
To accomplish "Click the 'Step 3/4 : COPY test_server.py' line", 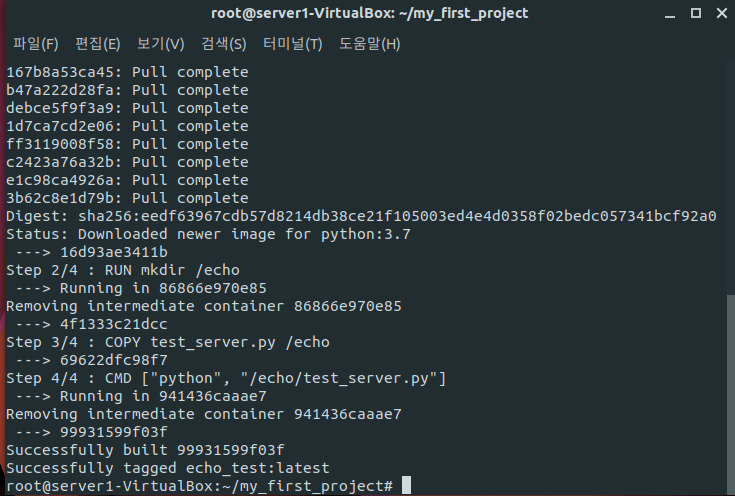I will pos(167,342).
